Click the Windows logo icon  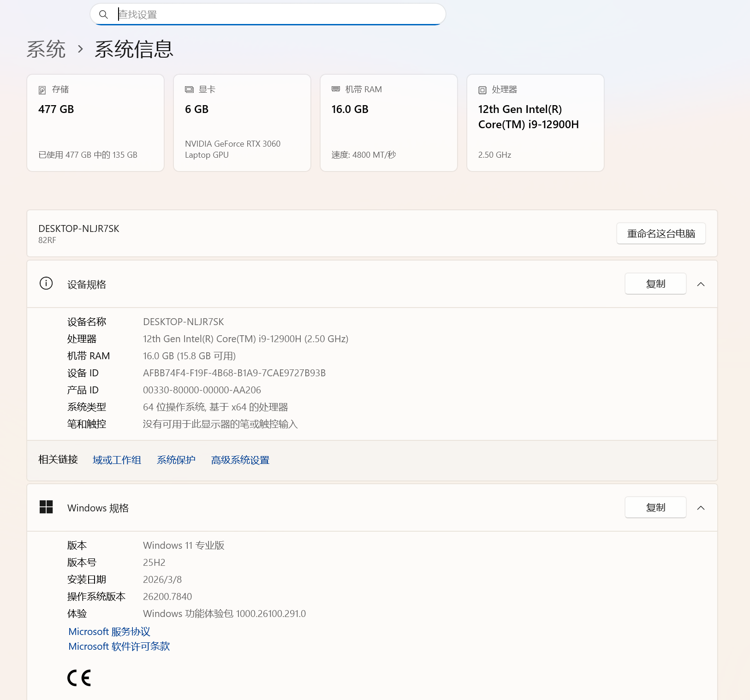click(x=46, y=507)
